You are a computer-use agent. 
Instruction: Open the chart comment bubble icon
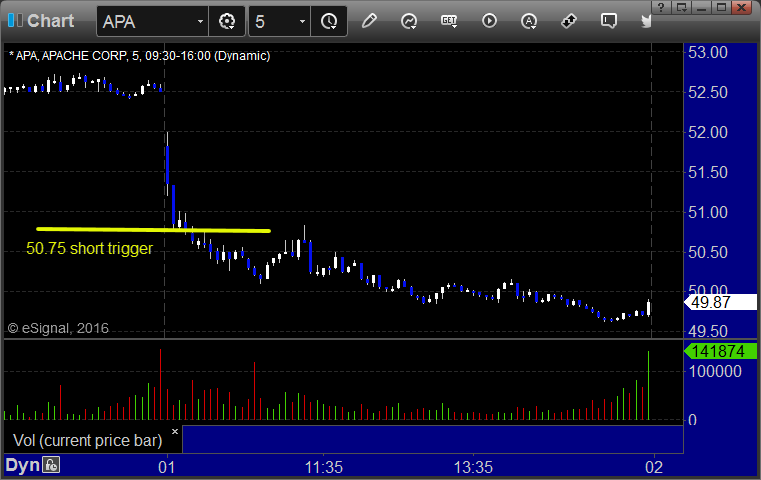(609, 21)
